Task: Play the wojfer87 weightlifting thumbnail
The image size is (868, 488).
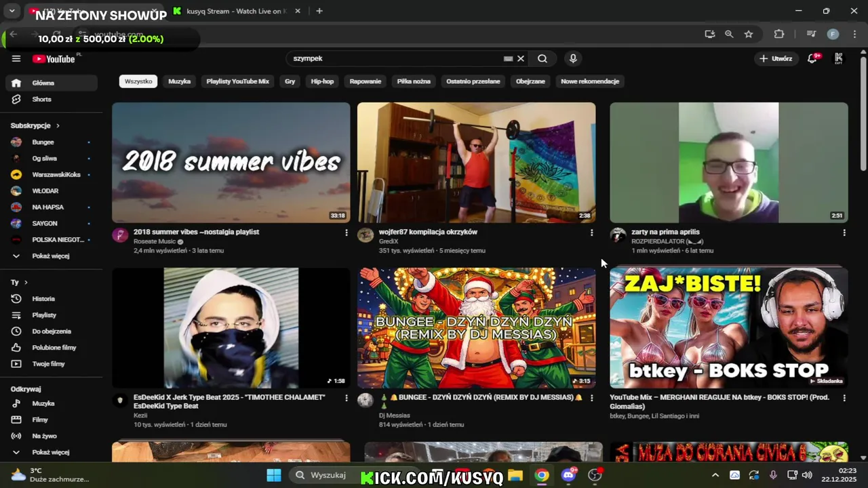Action: (x=476, y=162)
